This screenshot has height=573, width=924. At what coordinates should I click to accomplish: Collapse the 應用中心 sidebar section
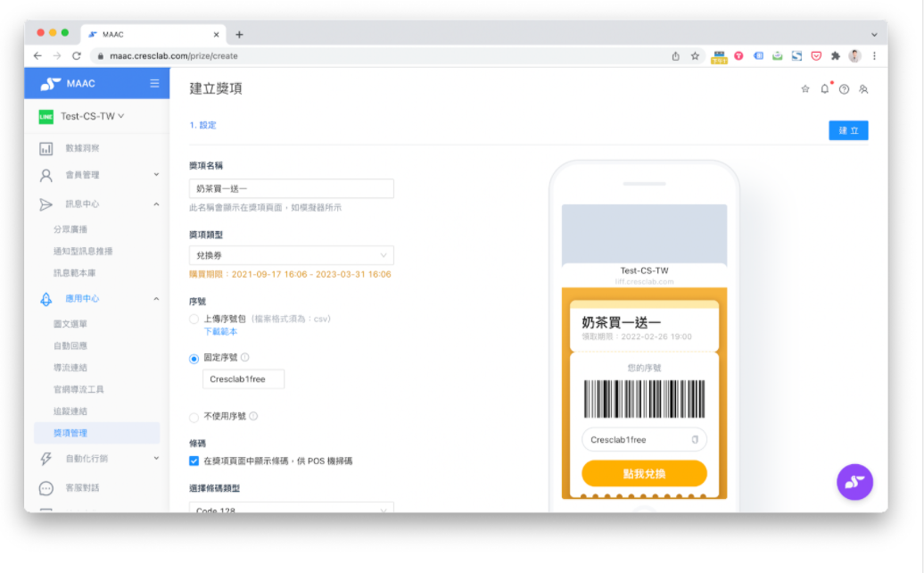(x=156, y=299)
